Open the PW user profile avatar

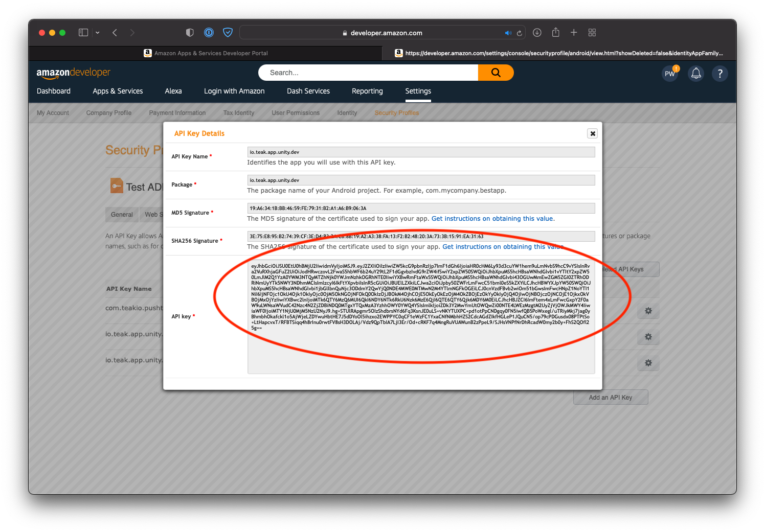pyautogui.click(x=670, y=74)
